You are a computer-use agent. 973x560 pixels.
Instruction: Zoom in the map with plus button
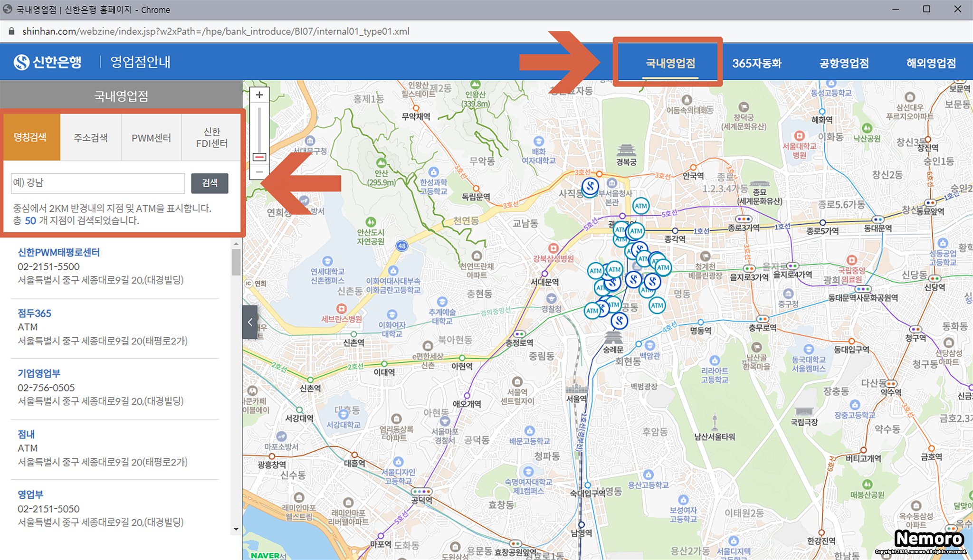(x=259, y=95)
